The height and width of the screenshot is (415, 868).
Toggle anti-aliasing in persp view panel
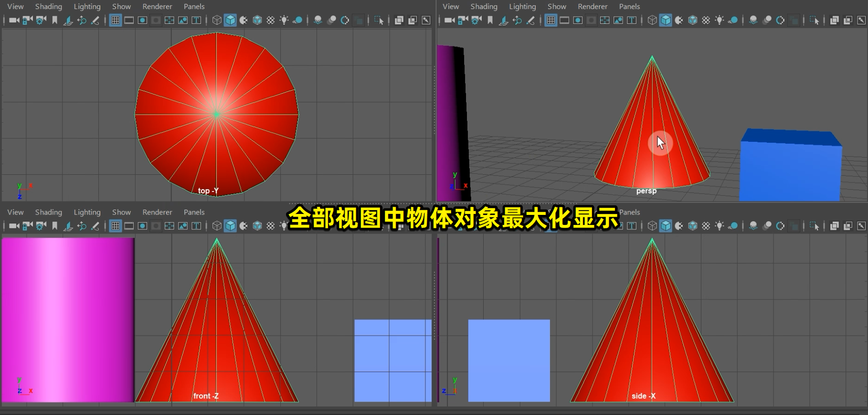780,20
